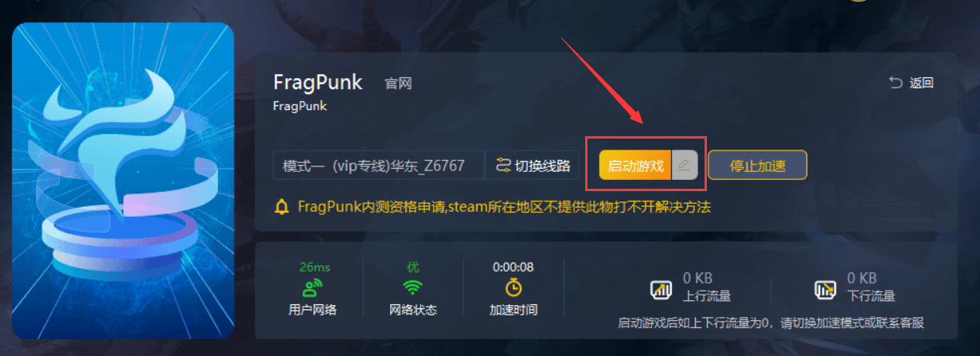This screenshot has width=980, height=356.
Task: Click the switch-route icon on 切换线路
Action: tap(503, 166)
